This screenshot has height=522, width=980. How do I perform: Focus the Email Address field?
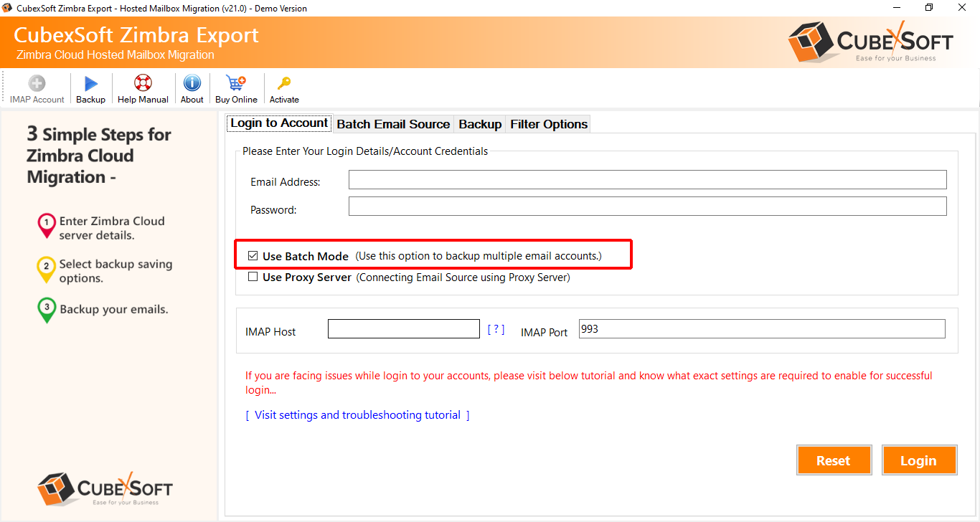(648, 180)
